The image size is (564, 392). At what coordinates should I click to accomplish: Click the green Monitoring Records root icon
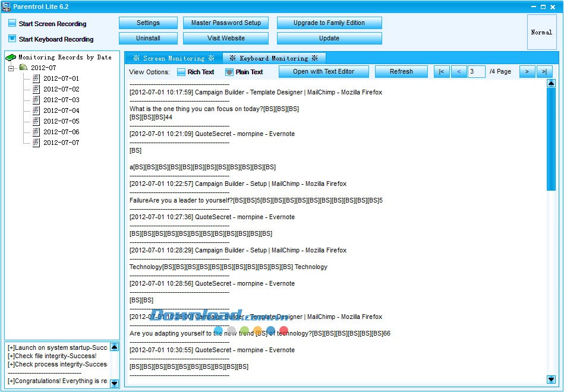pyautogui.click(x=11, y=58)
